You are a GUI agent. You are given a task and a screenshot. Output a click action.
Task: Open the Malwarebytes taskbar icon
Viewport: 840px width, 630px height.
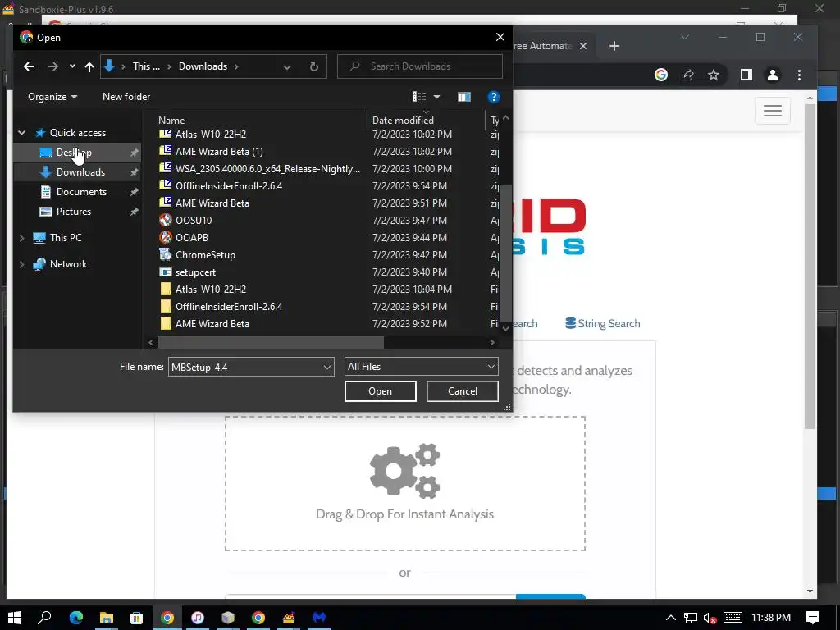point(319,618)
